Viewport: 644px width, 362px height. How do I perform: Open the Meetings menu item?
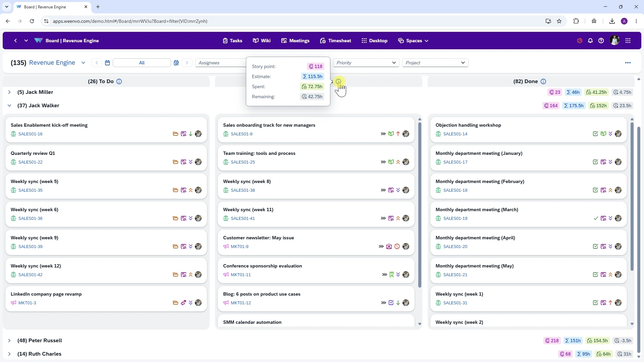296,41
